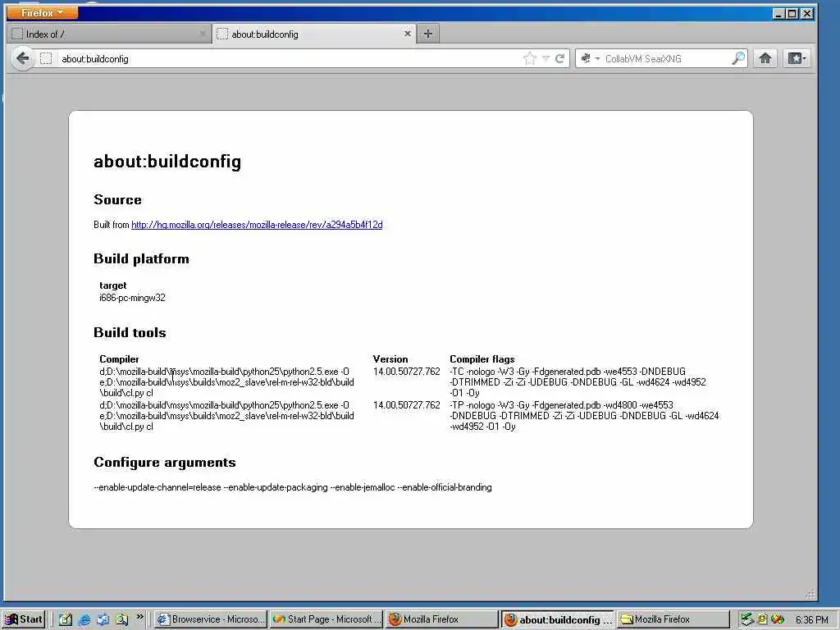Image resolution: width=840 pixels, height=630 pixels.
Task: Click the i686-pc-mingw32 target text
Action: (x=132, y=298)
